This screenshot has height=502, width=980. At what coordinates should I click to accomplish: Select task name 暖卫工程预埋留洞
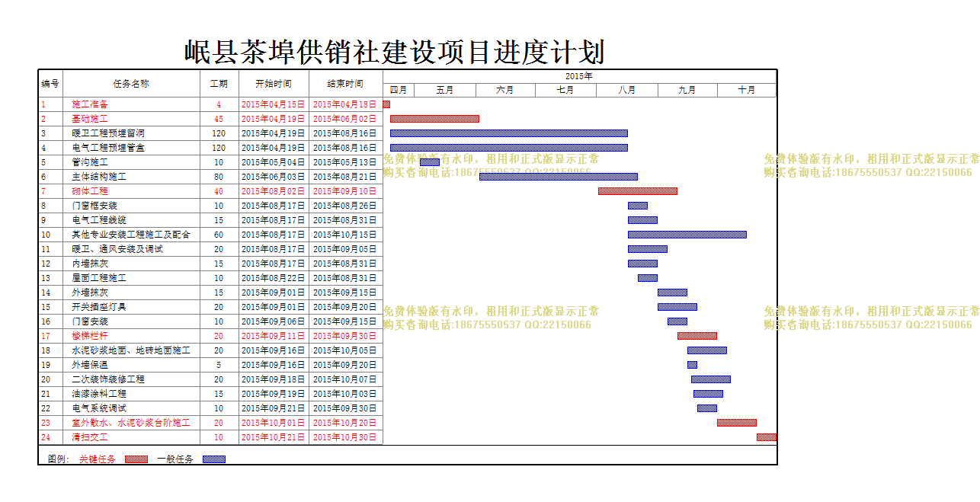pos(108,133)
